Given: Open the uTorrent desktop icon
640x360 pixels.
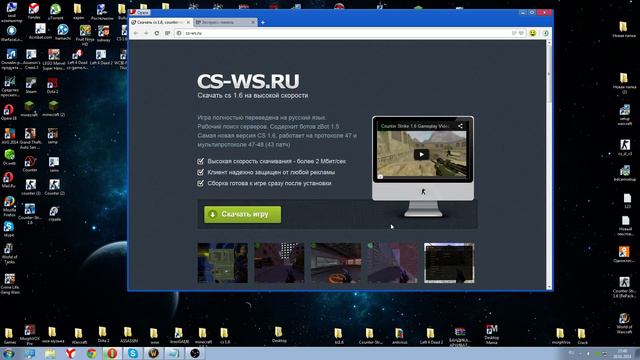Looking at the screenshot, I should tap(56, 11).
